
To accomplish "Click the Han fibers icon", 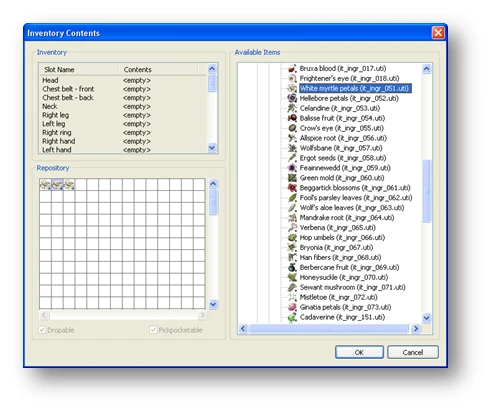I will [x=292, y=258].
